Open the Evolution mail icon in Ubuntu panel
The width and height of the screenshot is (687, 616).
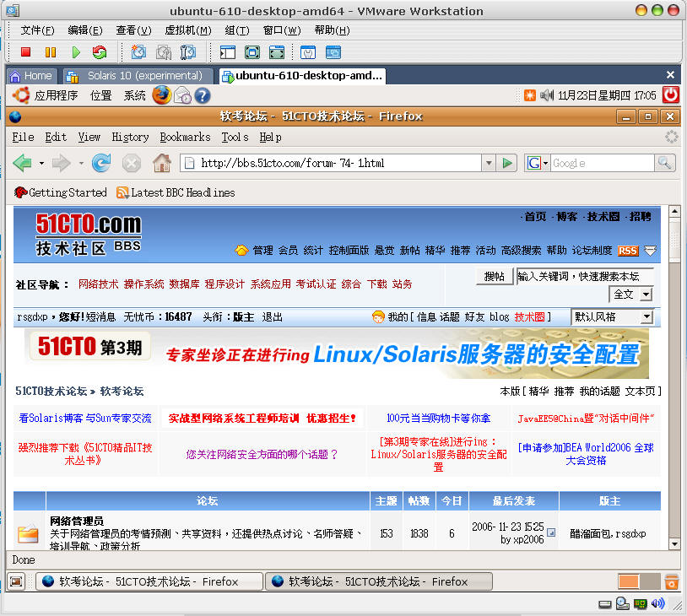pyautogui.click(x=182, y=95)
